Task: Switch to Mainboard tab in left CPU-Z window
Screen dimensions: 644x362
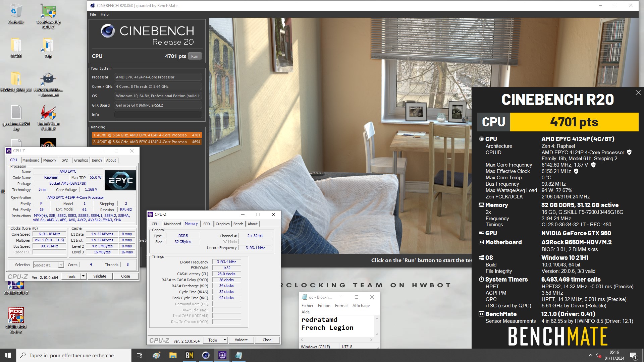Action: 31,160
